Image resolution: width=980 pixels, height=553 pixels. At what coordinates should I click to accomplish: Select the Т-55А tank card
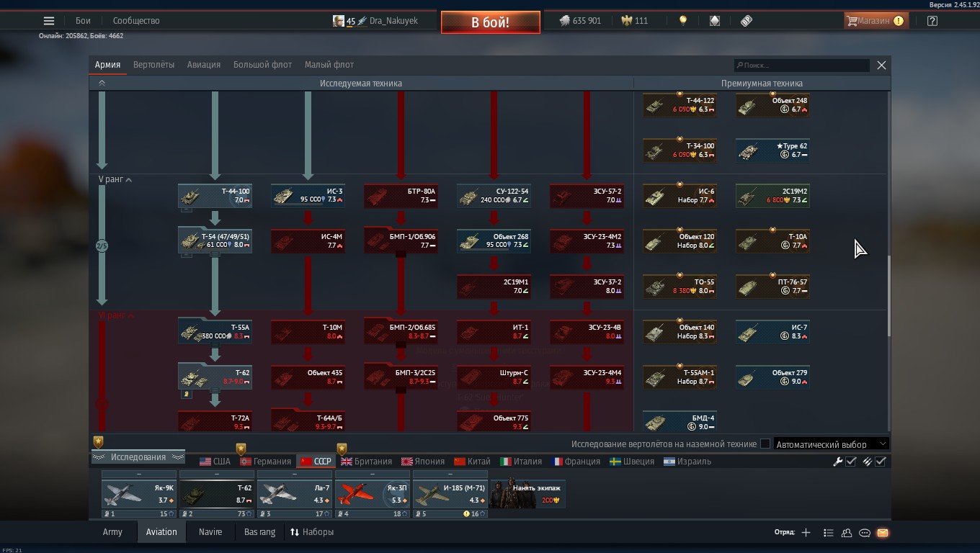215,331
